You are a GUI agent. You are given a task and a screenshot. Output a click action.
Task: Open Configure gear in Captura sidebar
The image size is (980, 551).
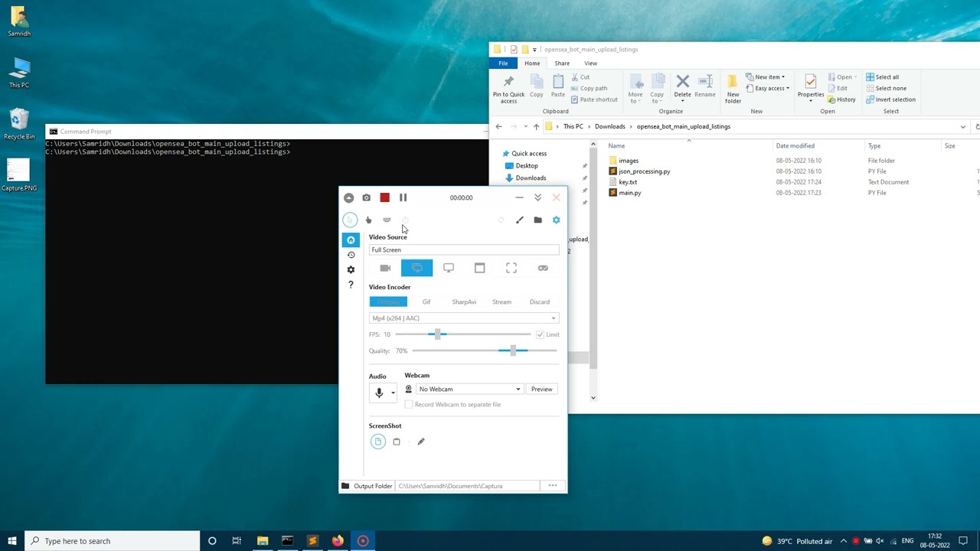pos(351,269)
